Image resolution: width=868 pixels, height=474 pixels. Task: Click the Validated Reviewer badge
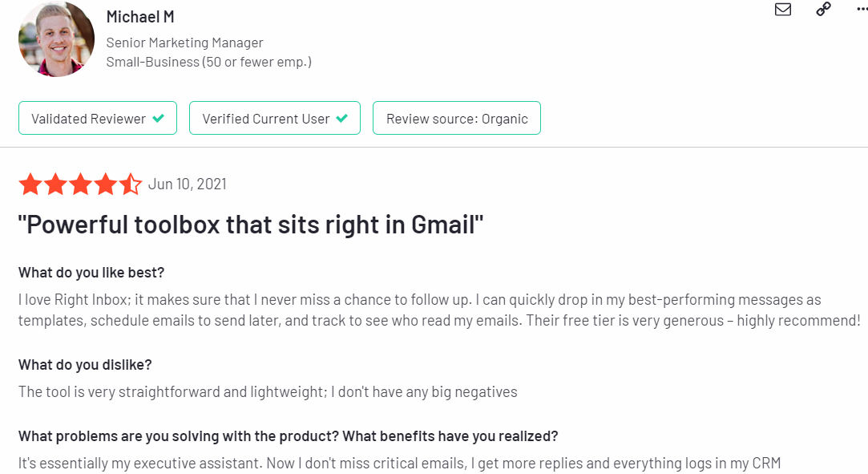click(98, 118)
